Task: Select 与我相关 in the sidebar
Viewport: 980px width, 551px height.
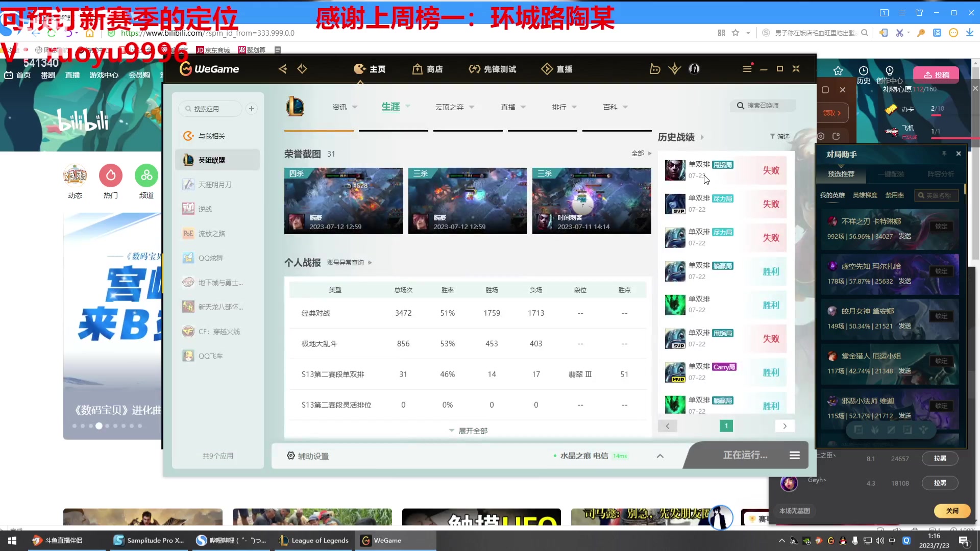Action: click(x=217, y=136)
